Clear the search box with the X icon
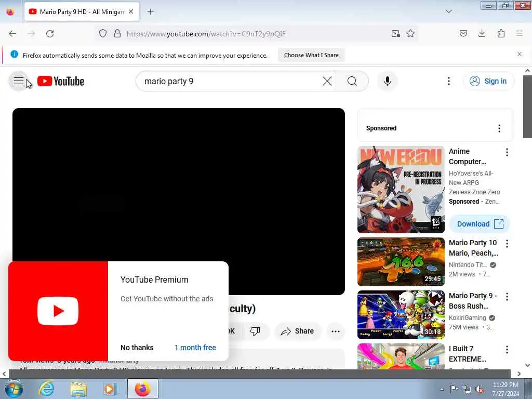 327,81
